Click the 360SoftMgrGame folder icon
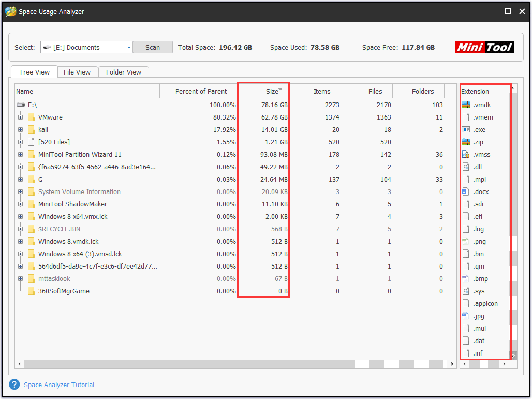Viewport: 532px width, 399px height. point(31,291)
